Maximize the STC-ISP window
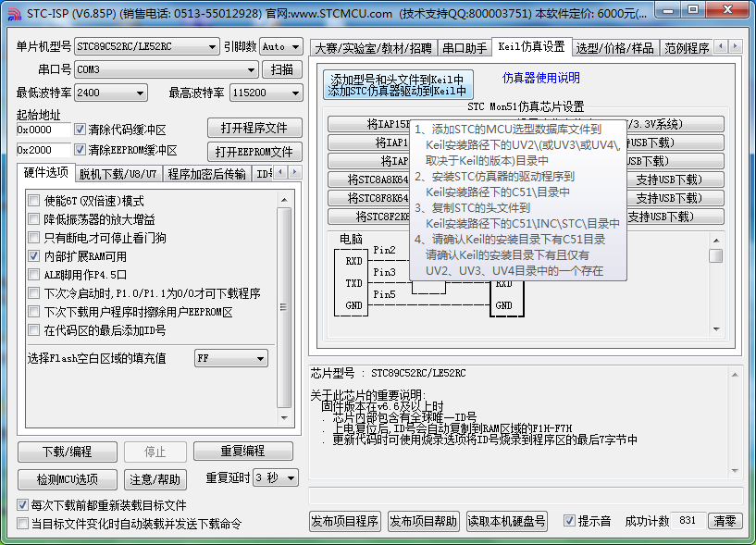Viewport: 756px width, 545px height. click(x=693, y=10)
